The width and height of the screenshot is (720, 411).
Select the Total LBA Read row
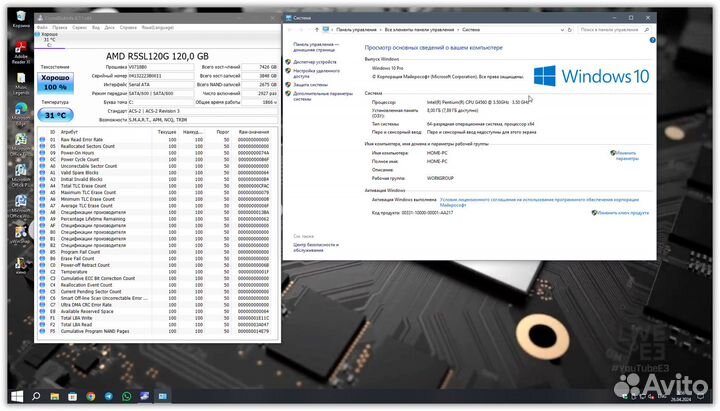point(157,325)
